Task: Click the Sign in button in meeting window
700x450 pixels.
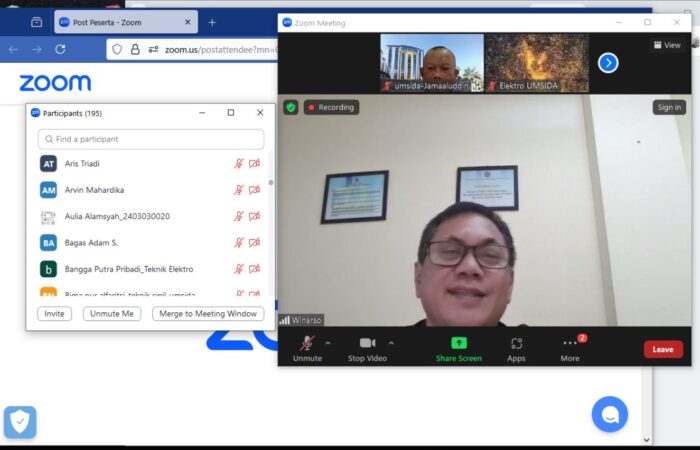Action: [x=669, y=107]
